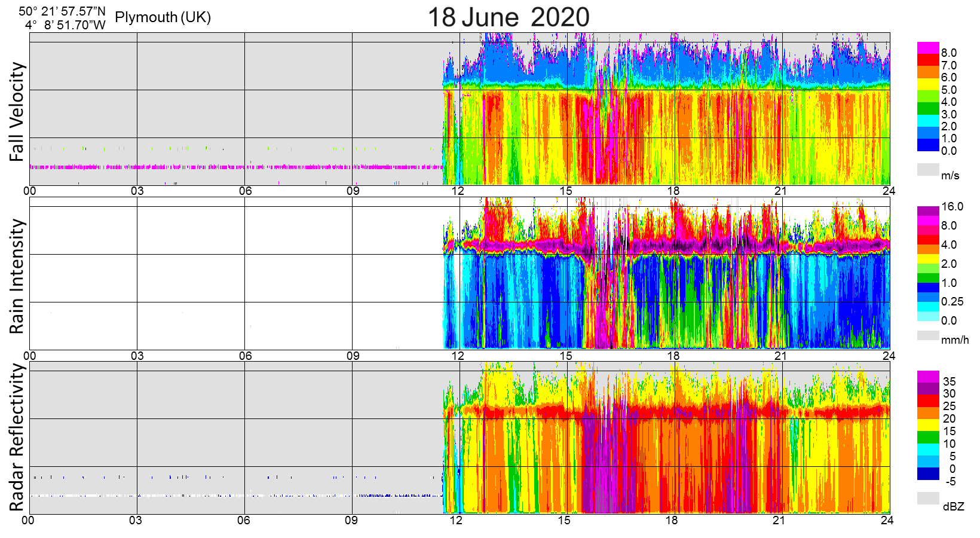Click the "mm/h" unit label
Image resolution: width=980 pixels, height=538 pixels.
point(955,340)
